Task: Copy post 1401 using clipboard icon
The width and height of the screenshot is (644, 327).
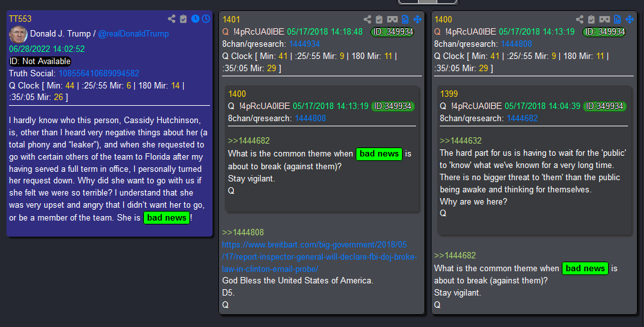Action: click(379, 19)
